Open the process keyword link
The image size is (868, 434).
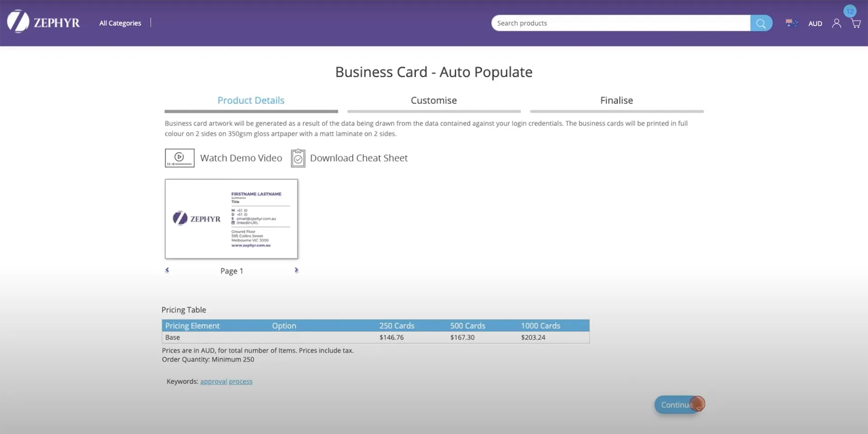point(241,382)
